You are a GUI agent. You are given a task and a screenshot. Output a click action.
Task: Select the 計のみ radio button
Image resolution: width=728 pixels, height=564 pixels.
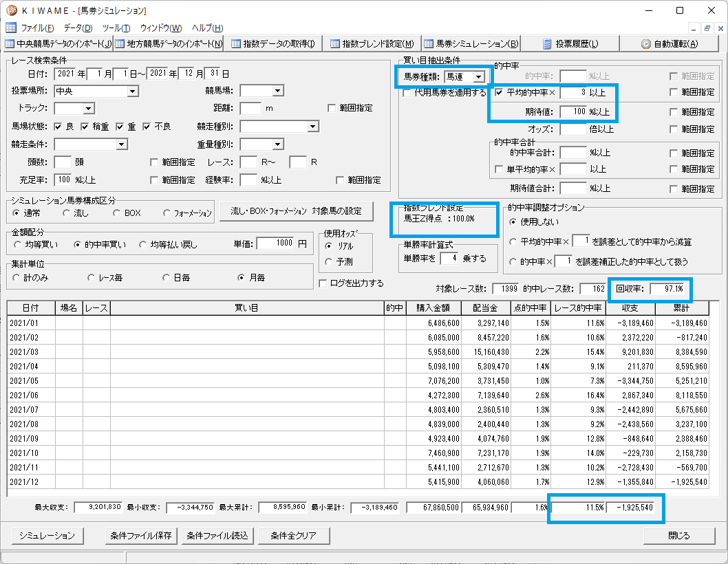[17, 278]
